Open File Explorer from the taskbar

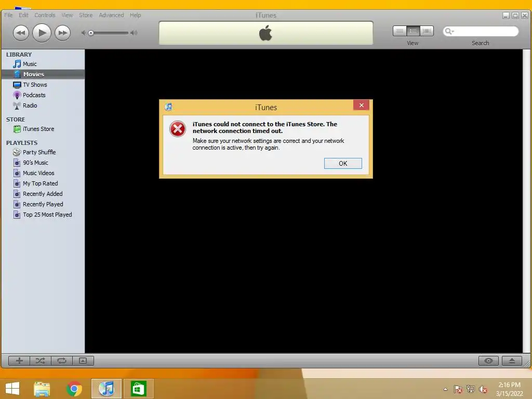click(42, 389)
